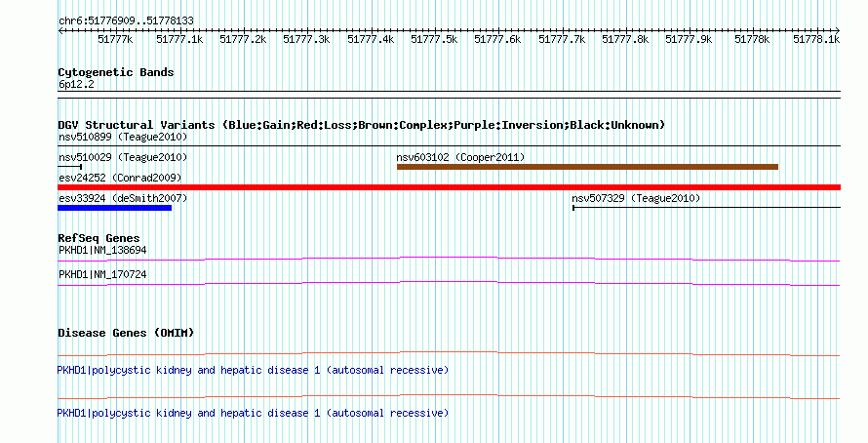The image size is (868, 443).
Task: Click the PKHD1|NM_170724 RefSeq gene label
Action: click(102, 274)
